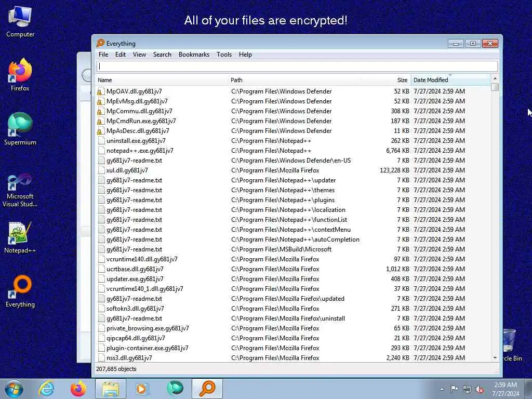The height and width of the screenshot is (399, 532).
Task: Sort results by Path column header
Action: (x=295, y=80)
